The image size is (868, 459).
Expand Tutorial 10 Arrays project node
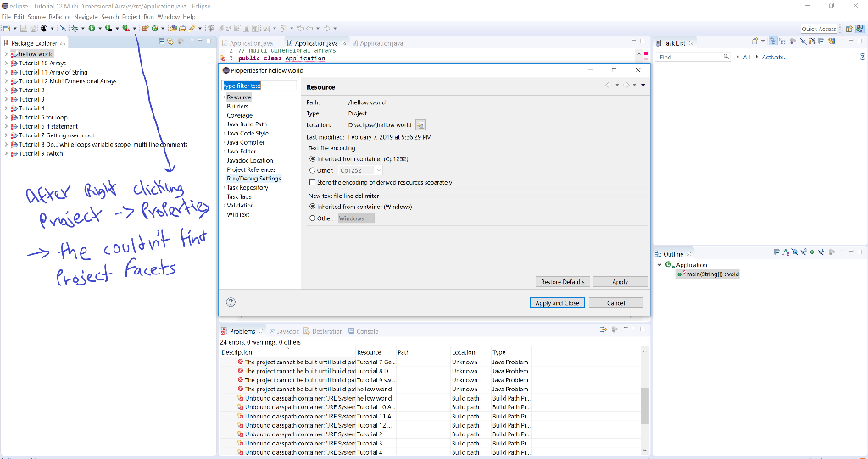pyautogui.click(x=6, y=63)
